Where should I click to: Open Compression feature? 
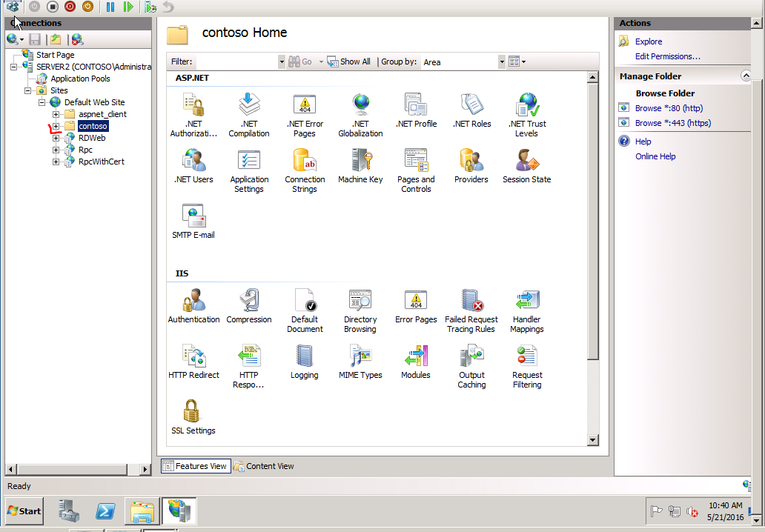pos(249,306)
